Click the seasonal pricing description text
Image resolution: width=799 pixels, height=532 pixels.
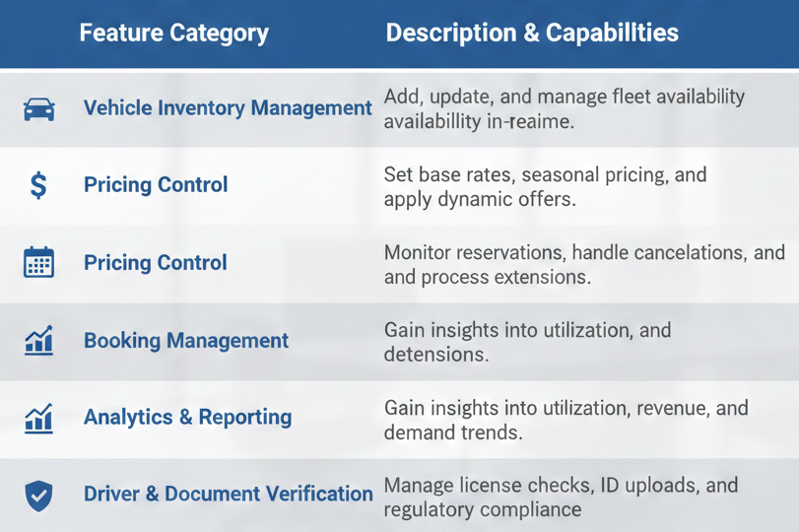click(545, 185)
